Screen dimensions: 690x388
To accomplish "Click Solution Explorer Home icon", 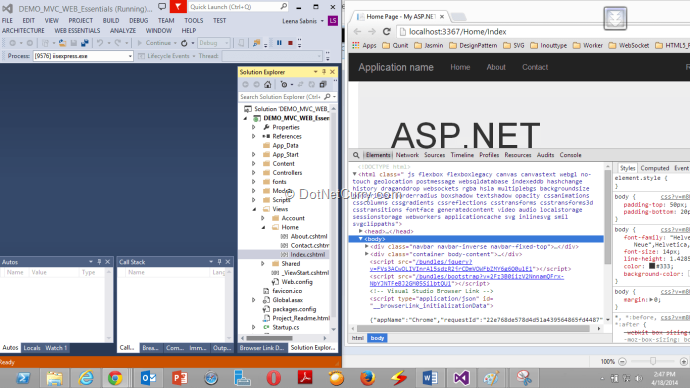I will pyautogui.click(x=268, y=84).
